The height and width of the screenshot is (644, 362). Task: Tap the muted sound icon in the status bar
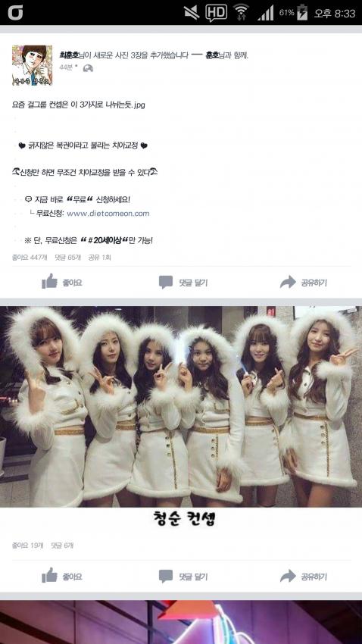[x=192, y=13]
